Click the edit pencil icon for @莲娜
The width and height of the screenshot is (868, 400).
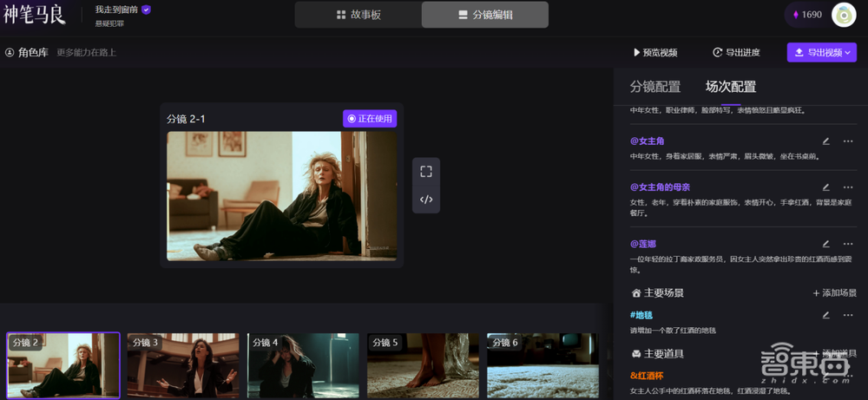pos(826,244)
